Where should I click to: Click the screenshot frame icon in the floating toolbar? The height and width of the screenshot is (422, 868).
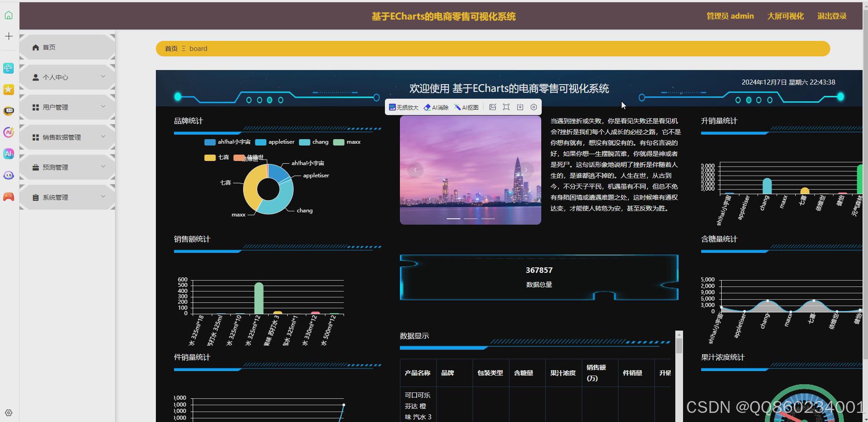[x=506, y=107]
